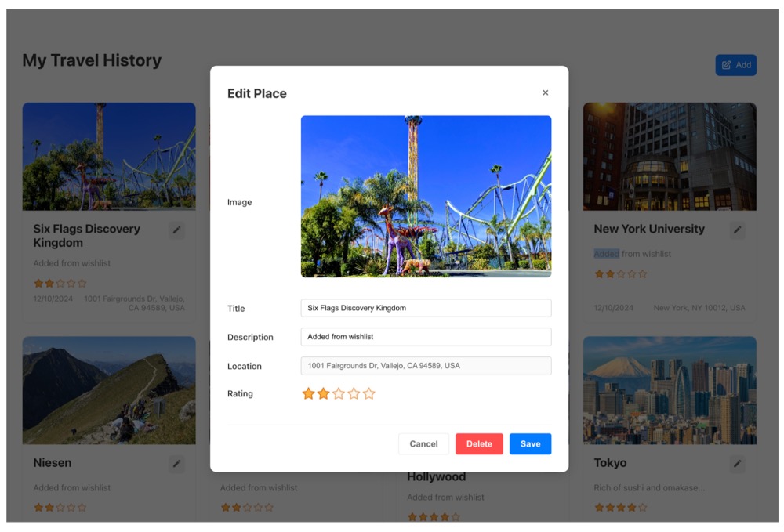Click the "Location" label in the dialog

245,366
